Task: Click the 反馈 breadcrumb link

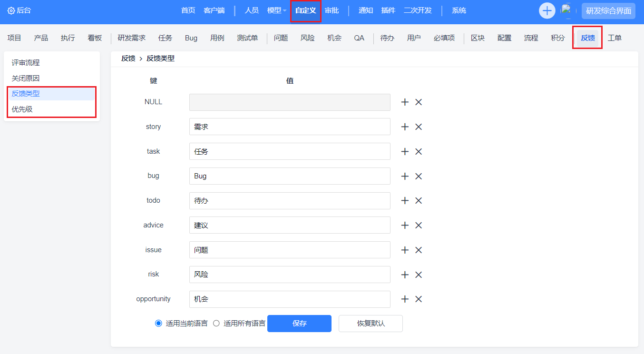Action: 128,59
